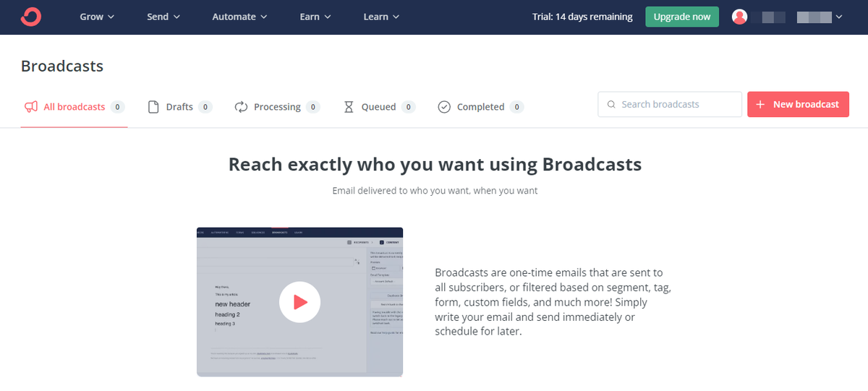868x391 pixels.
Task: Click the Drafts count badge
Action: pos(205,107)
